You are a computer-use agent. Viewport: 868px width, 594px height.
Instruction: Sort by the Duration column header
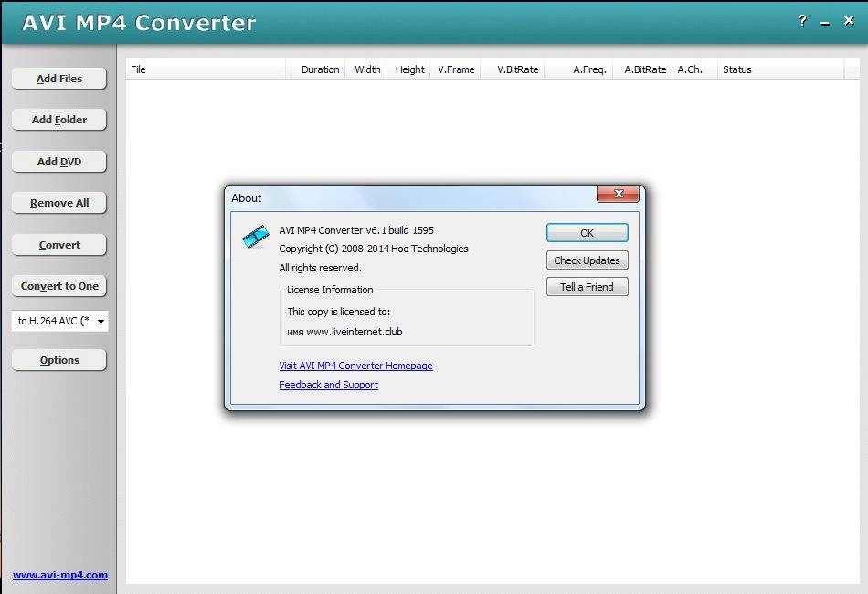pyautogui.click(x=315, y=69)
